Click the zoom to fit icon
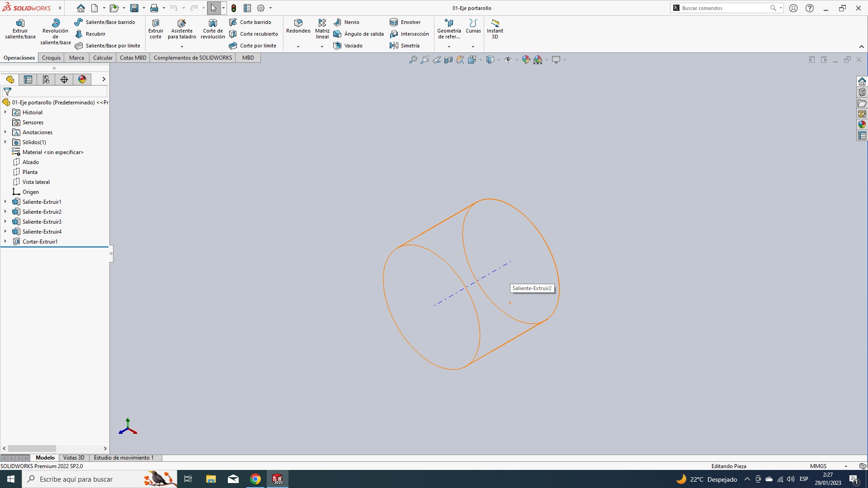This screenshot has height=488, width=868. point(413,60)
